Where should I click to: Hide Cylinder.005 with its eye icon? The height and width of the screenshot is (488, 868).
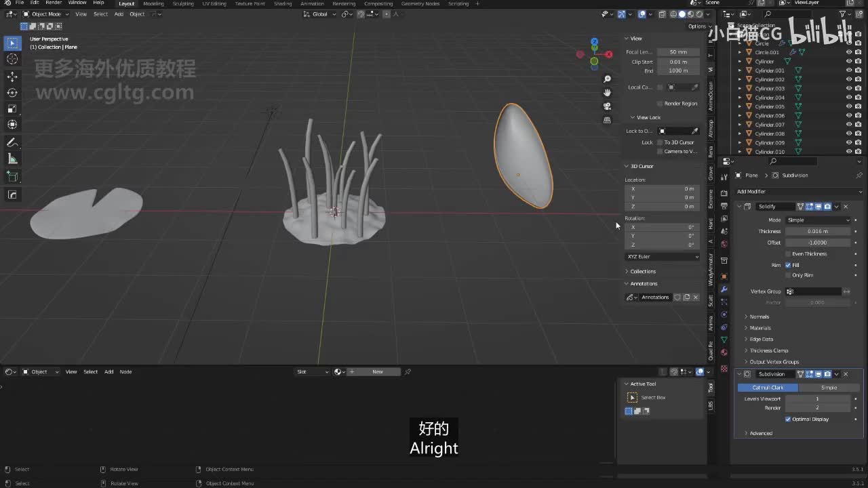(x=848, y=106)
